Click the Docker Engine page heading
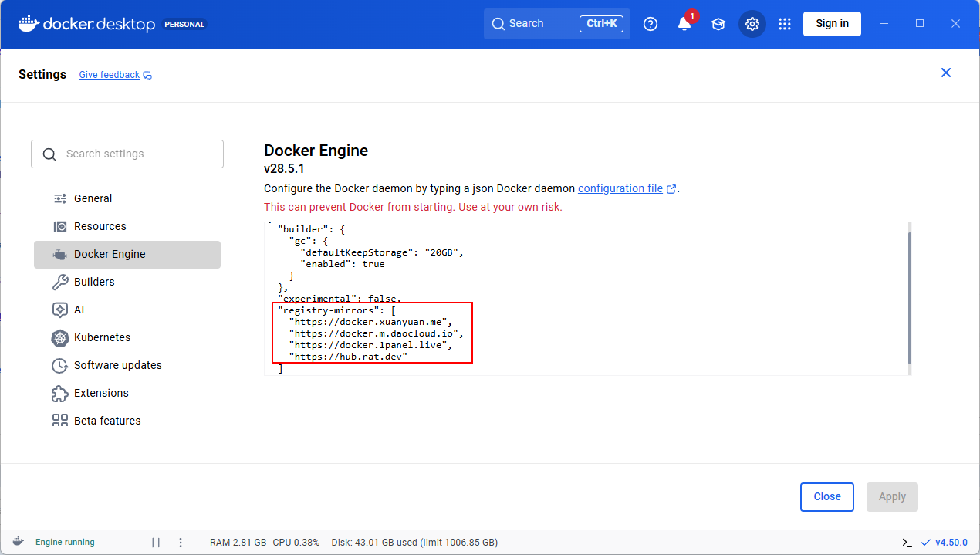This screenshot has height=555, width=980. [x=316, y=151]
